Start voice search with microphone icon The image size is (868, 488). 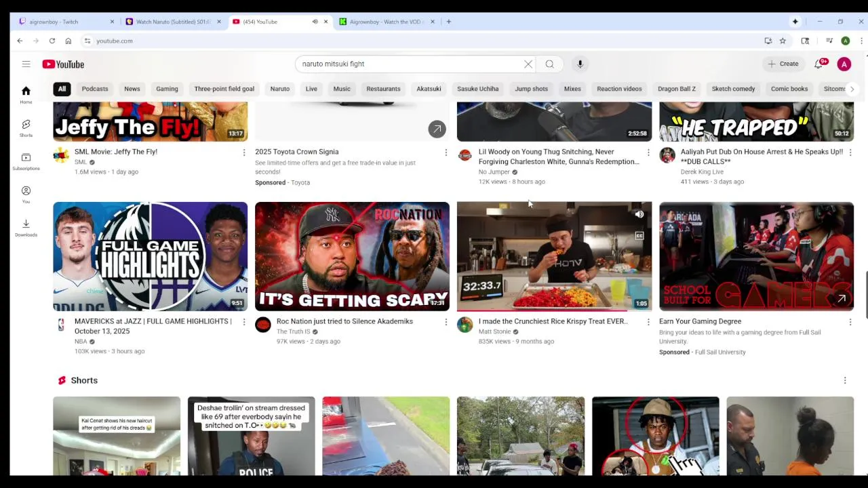(580, 64)
